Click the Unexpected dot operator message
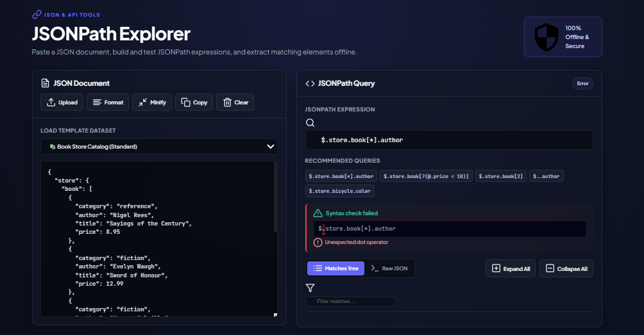Screen dimensions: 644x335 point(357,242)
